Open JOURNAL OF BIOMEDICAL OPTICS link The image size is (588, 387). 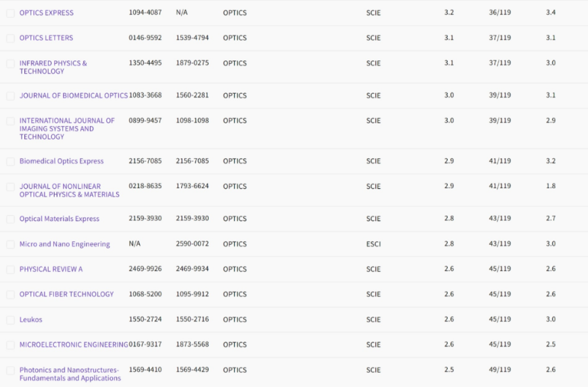pos(73,96)
